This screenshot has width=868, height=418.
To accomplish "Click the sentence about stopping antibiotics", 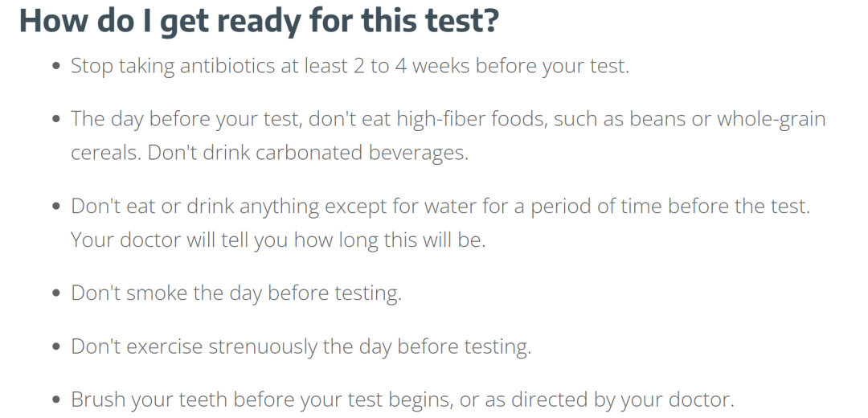I will tap(349, 66).
